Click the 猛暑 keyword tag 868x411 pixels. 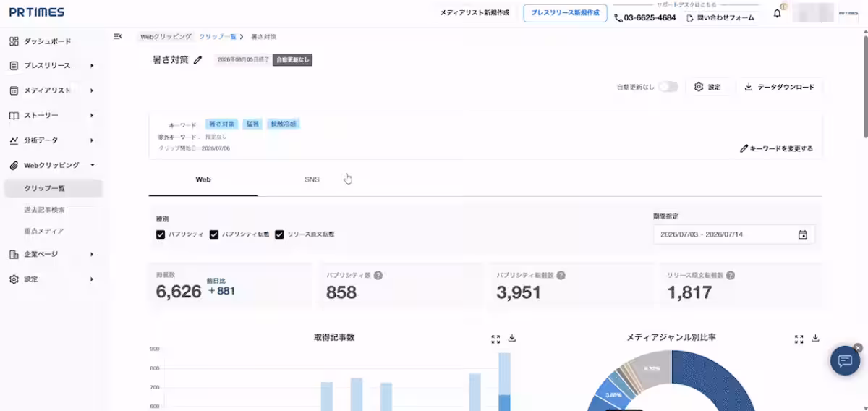(252, 124)
